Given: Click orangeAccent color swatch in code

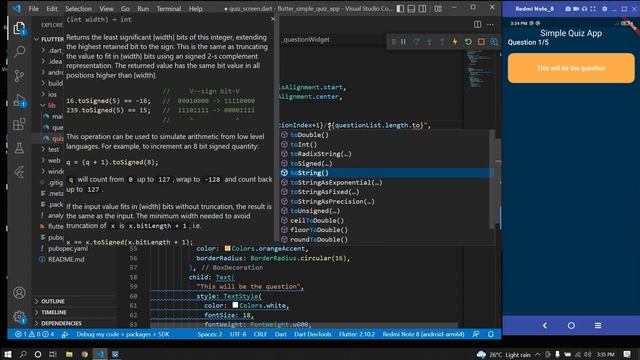Looking at the screenshot, I should coord(227,248).
